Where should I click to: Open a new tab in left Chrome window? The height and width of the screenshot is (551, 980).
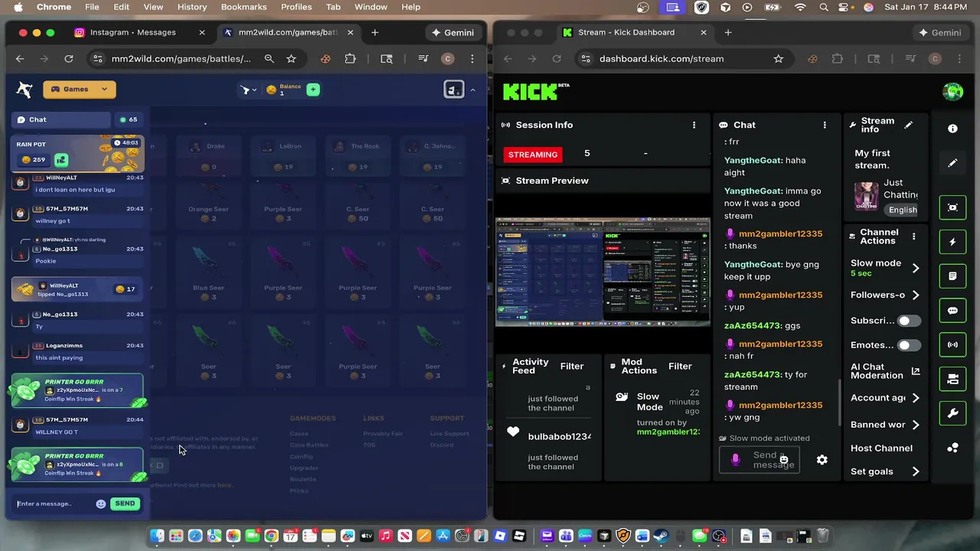click(374, 32)
